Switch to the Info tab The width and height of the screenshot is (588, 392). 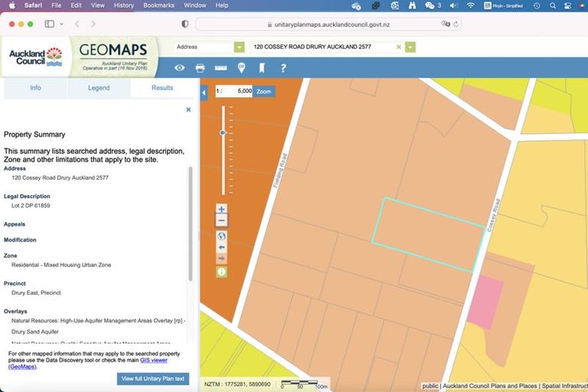click(x=35, y=88)
